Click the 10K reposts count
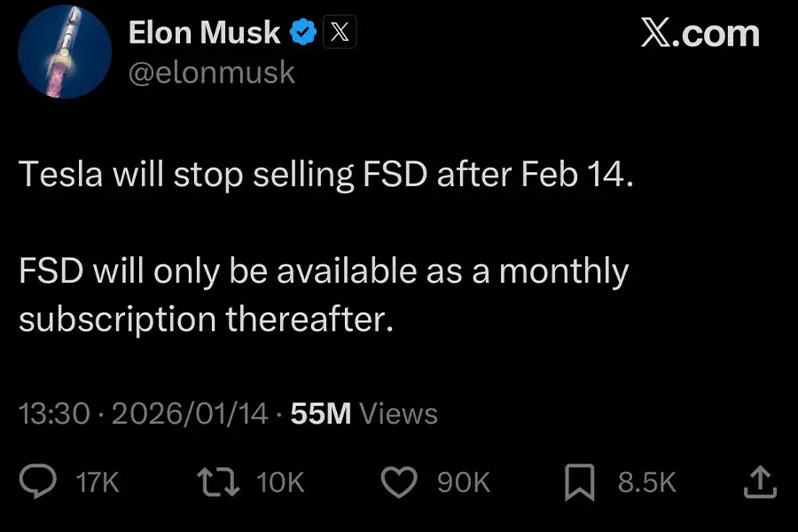This screenshot has width=798, height=532. click(x=280, y=482)
